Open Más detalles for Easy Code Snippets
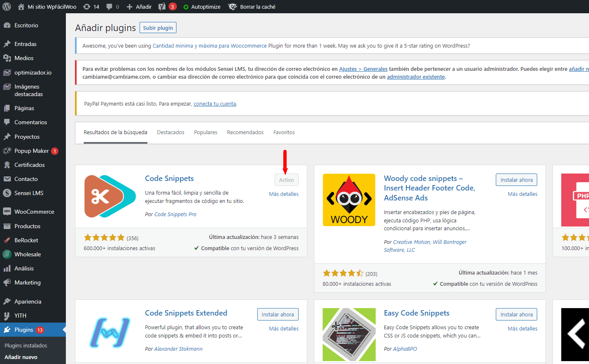Viewport: 589px width, 364px height. [x=523, y=328]
